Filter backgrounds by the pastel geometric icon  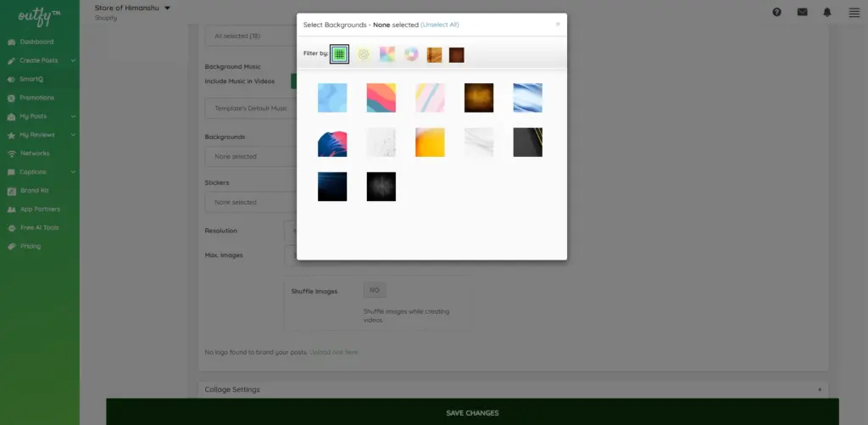tap(387, 54)
